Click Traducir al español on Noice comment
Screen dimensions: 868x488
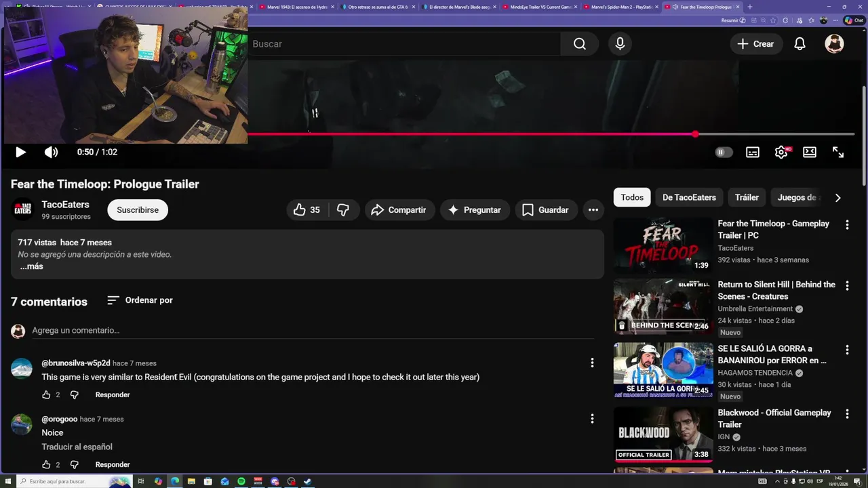[77, 447]
